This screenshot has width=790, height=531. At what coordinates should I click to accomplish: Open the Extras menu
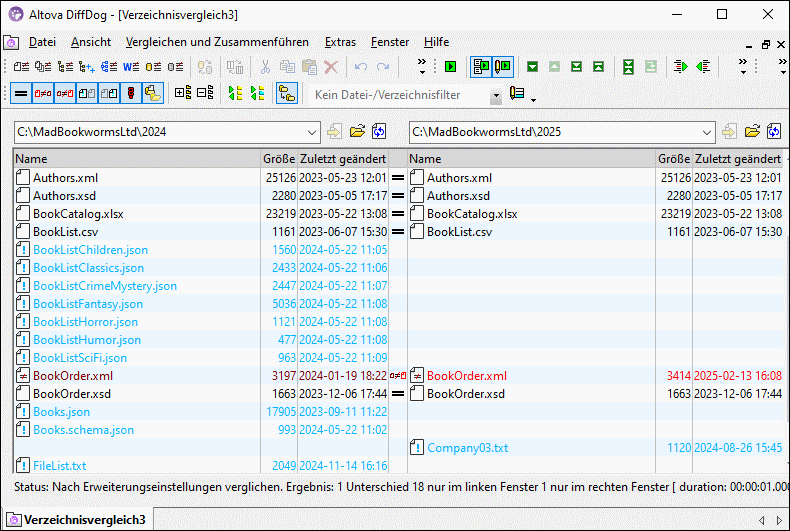340,42
